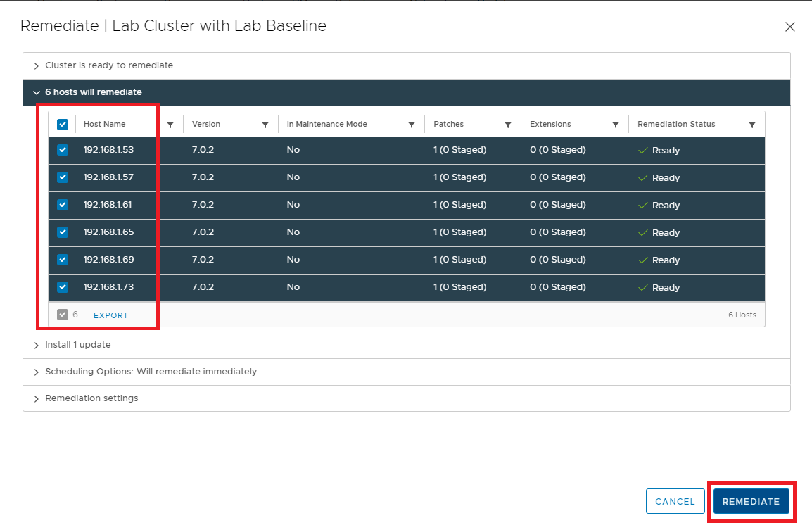Close the Remediate dialog with X

point(789,27)
